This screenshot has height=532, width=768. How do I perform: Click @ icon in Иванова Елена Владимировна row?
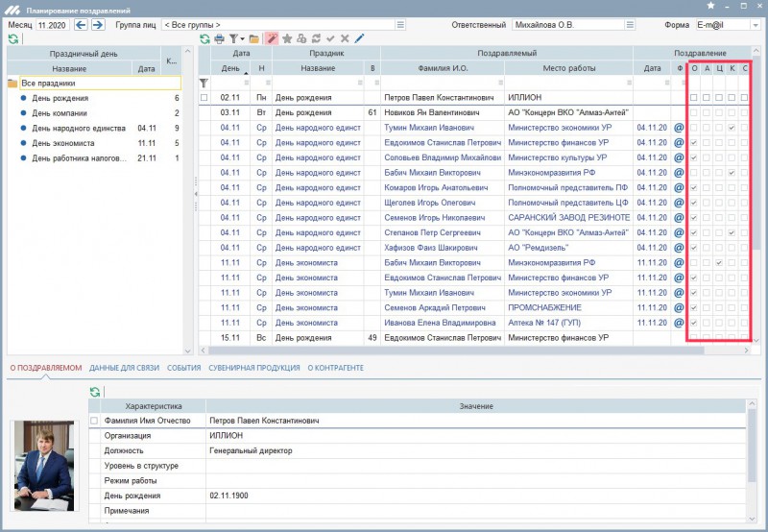pos(679,323)
